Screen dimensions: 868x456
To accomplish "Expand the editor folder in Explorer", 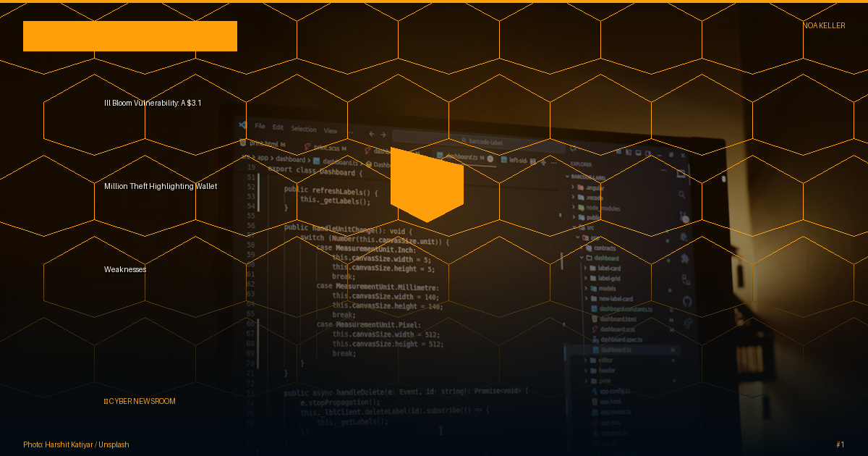I will pyautogui.click(x=600, y=360).
